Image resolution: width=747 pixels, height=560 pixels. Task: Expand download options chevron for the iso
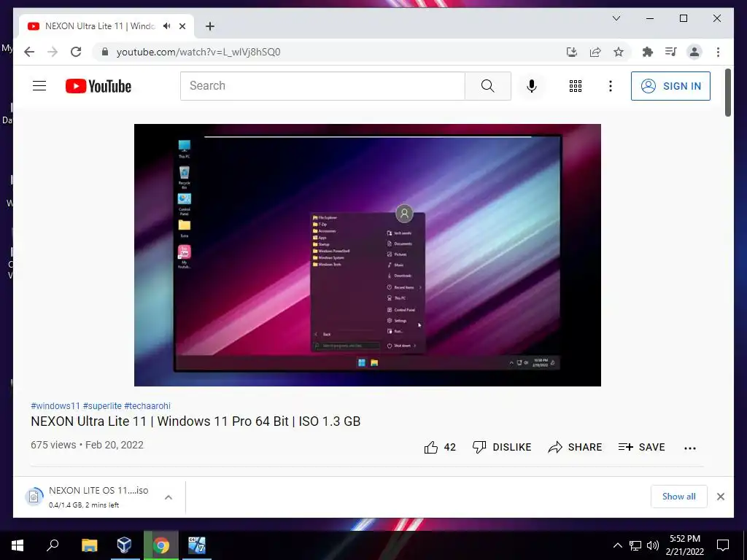coord(169,497)
